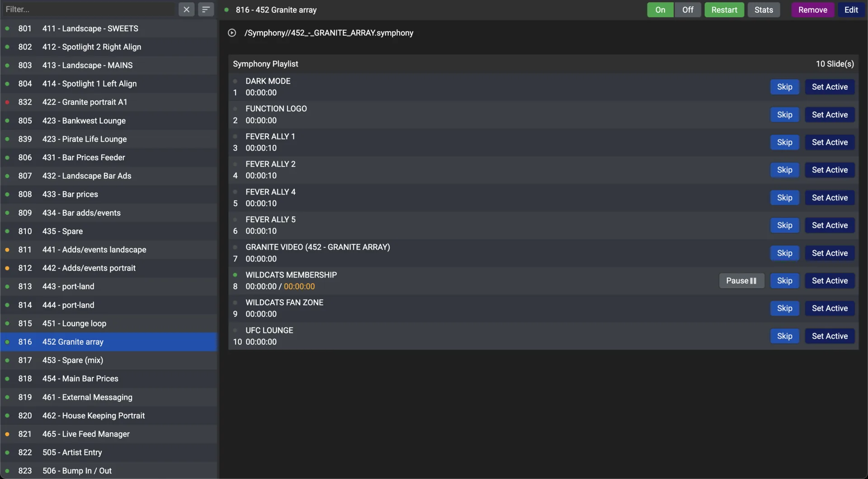Select player 818 454 - Main Bar Prices

pyautogui.click(x=109, y=379)
